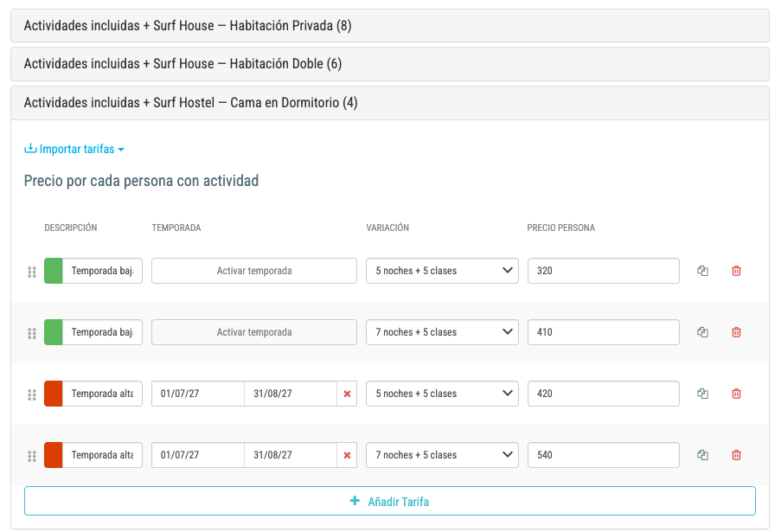Delete the rate priced at 320
This screenshot has height=532, width=781.
coord(736,271)
